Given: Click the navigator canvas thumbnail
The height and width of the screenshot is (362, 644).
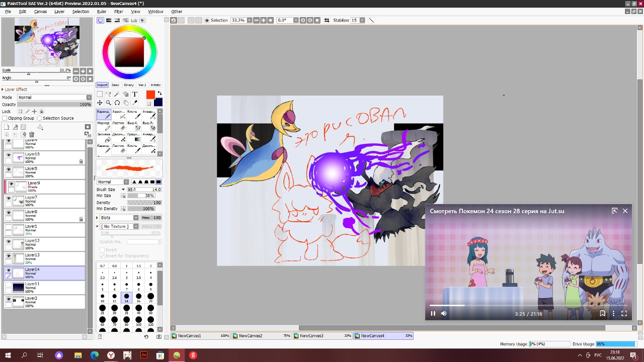Looking at the screenshot, I should pyautogui.click(x=47, y=42).
